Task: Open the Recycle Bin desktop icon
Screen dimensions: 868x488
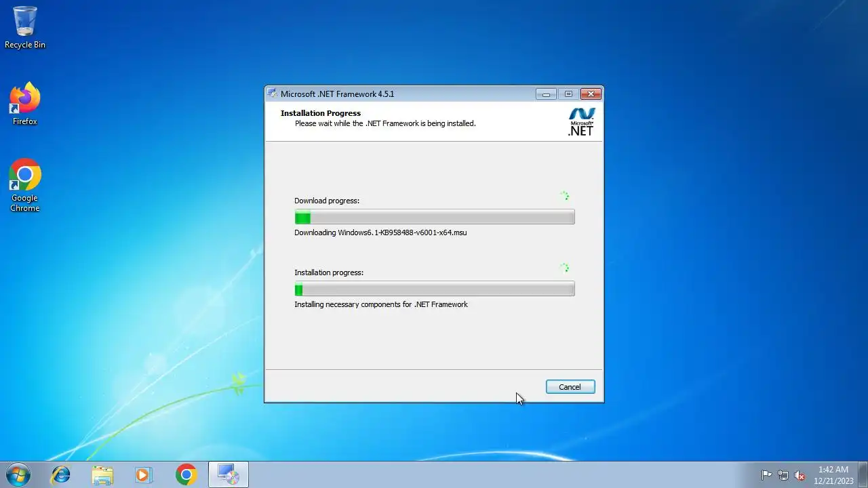Action: (x=25, y=27)
